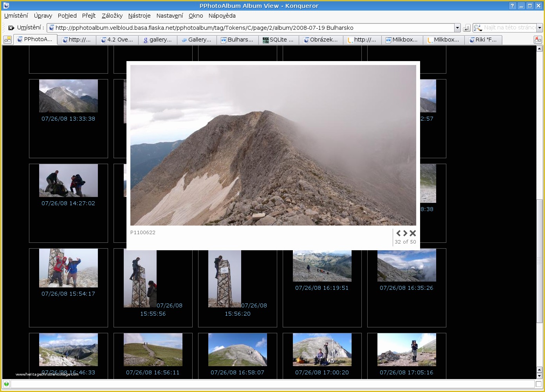Switch to the SQLite tab
545x392 pixels.
(279, 40)
